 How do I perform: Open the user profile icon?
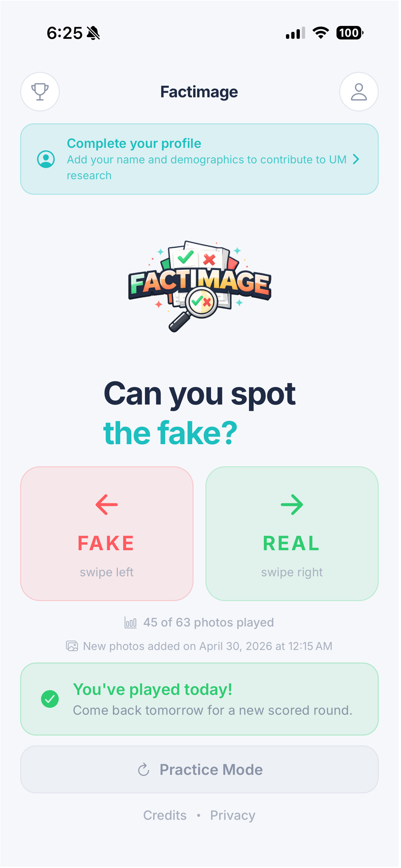(x=359, y=92)
